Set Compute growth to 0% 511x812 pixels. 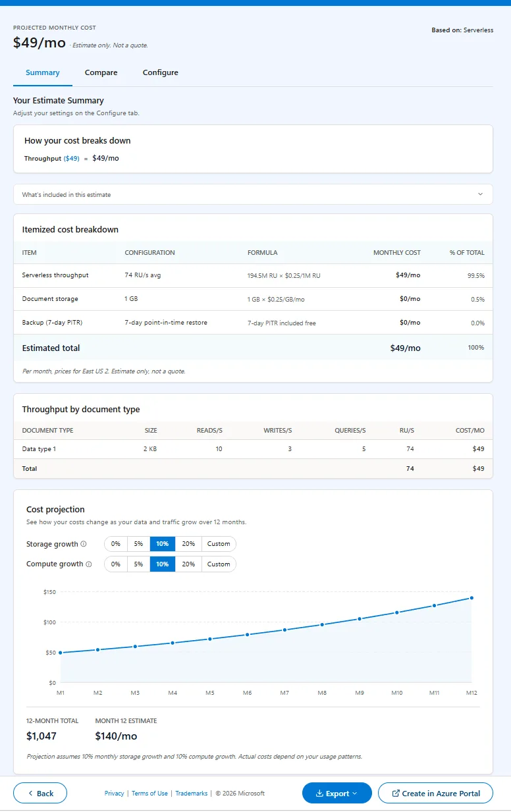[x=116, y=564]
